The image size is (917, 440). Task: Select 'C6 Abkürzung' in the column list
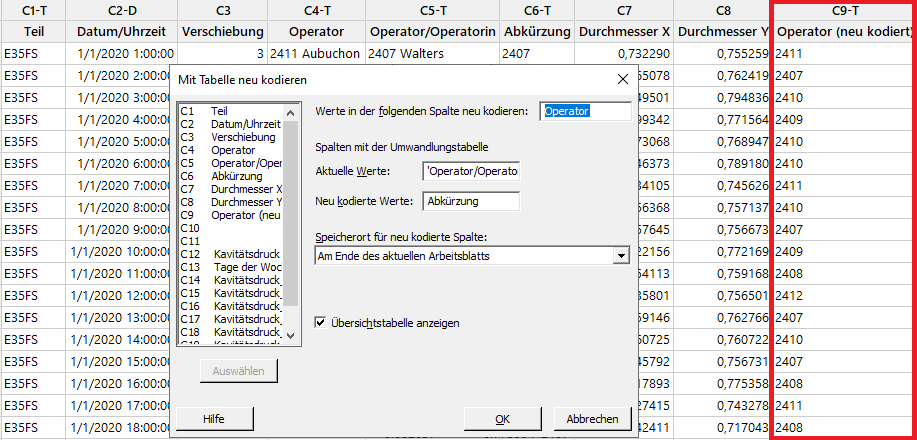(x=231, y=176)
